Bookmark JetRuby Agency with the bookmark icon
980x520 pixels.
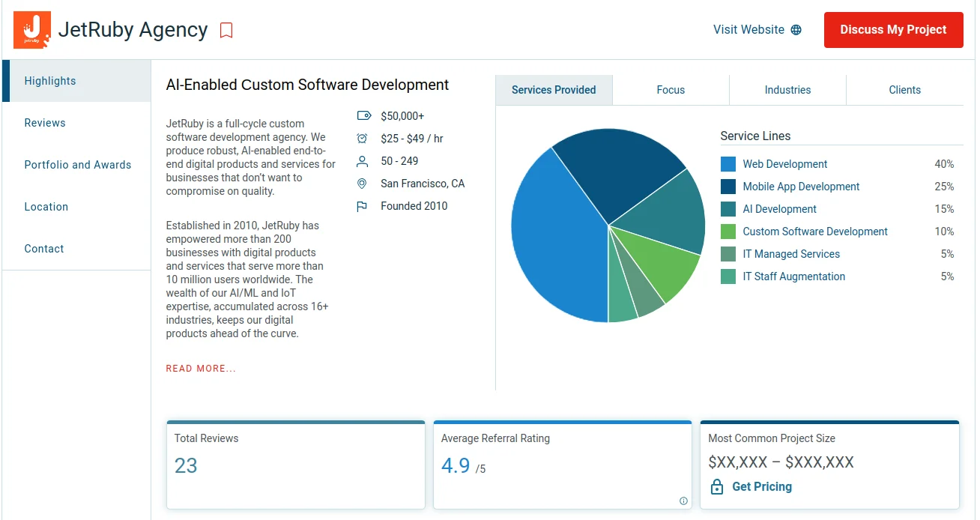tap(226, 30)
